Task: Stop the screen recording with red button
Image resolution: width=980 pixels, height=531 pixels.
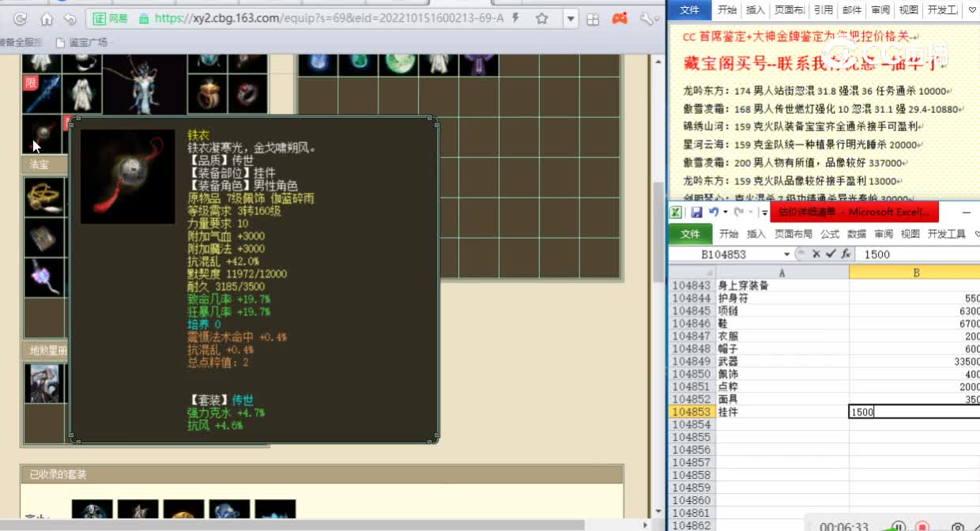Action: click(922, 525)
